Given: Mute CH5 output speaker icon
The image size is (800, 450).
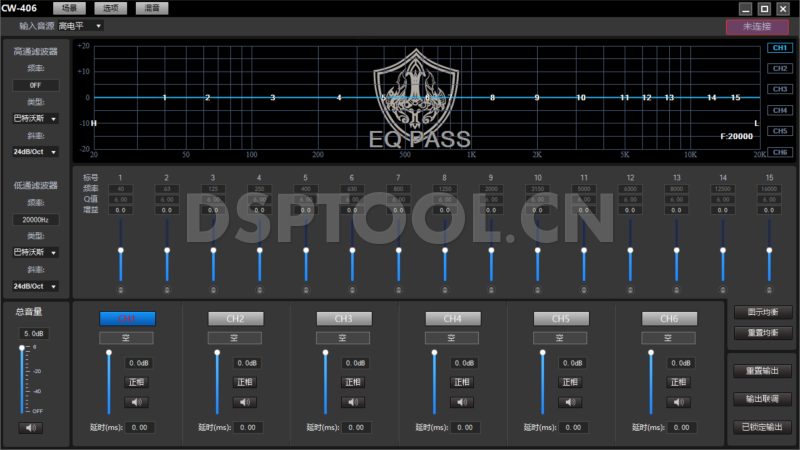Looking at the screenshot, I should pos(571,402).
